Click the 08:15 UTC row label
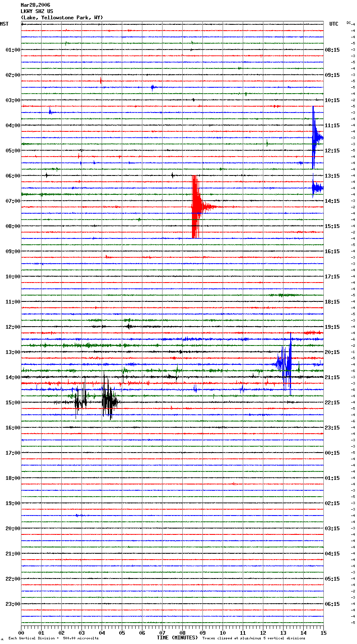The height and width of the screenshot is (644, 357). tap(332, 50)
